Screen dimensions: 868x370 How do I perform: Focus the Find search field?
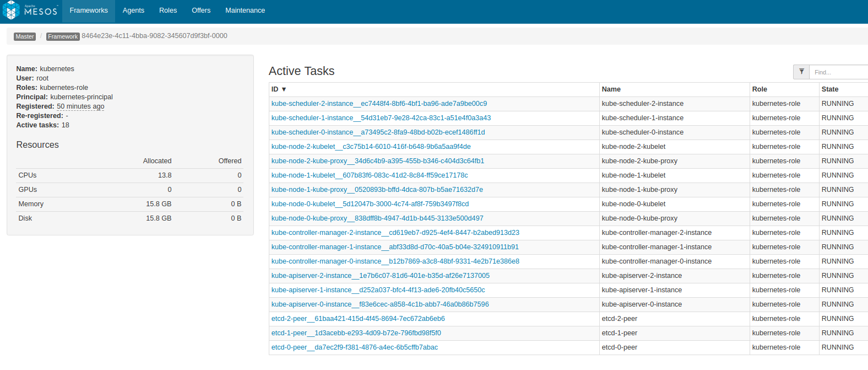click(x=839, y=72)
